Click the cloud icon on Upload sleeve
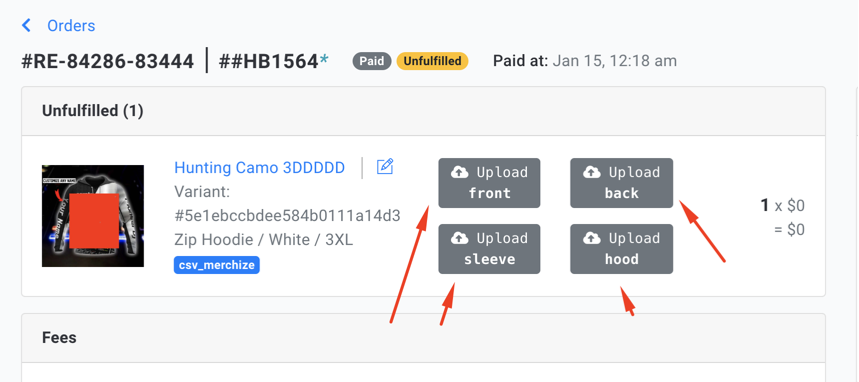Image resolution: width=859 pixels, height=382 pixels. pyautogui.click(x=460, y=238)
